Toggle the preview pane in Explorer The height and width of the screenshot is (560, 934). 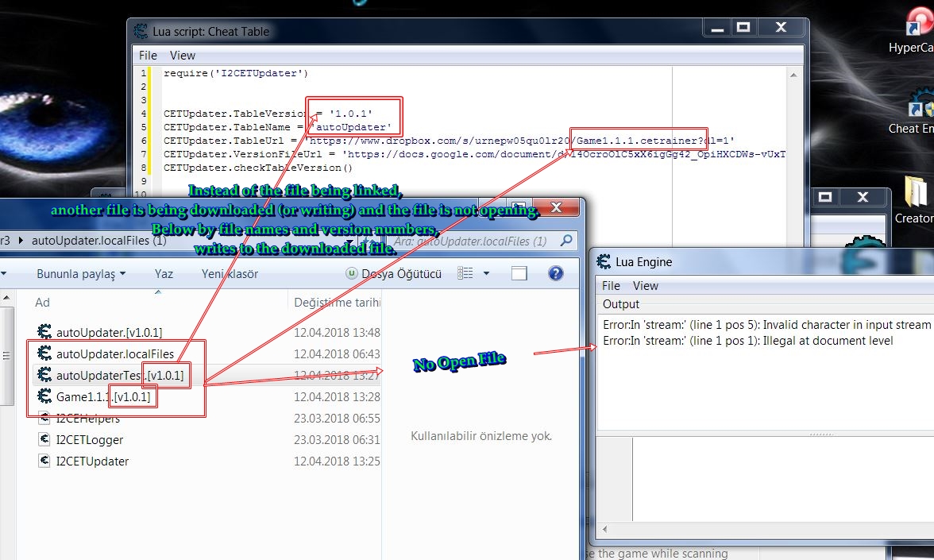click(x=518, y=273)
